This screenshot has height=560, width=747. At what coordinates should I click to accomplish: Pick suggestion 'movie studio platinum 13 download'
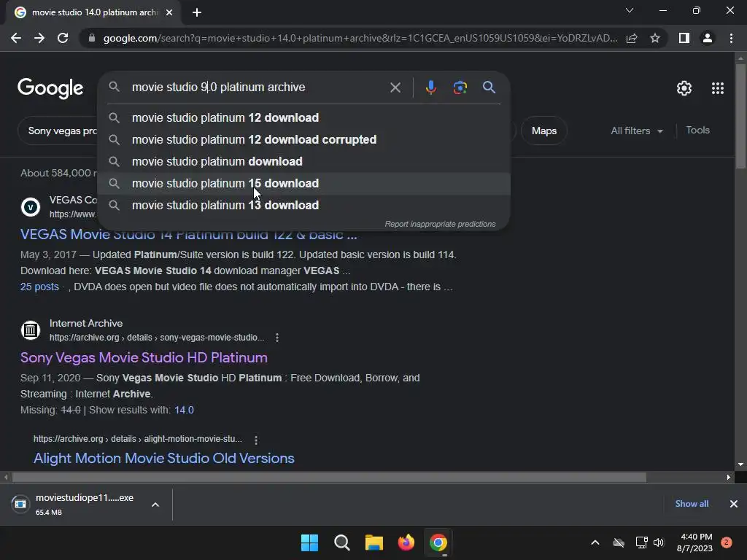[304, 205]
